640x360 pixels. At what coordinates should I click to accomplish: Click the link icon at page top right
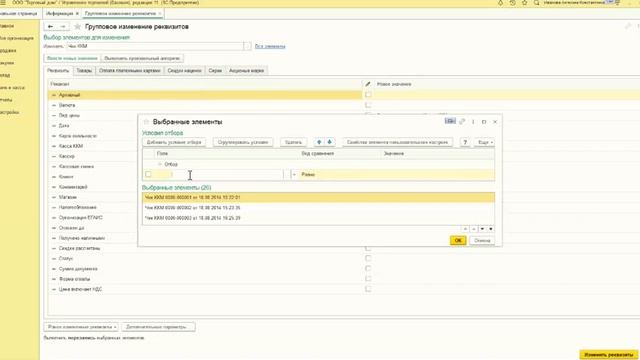[628, 27]
